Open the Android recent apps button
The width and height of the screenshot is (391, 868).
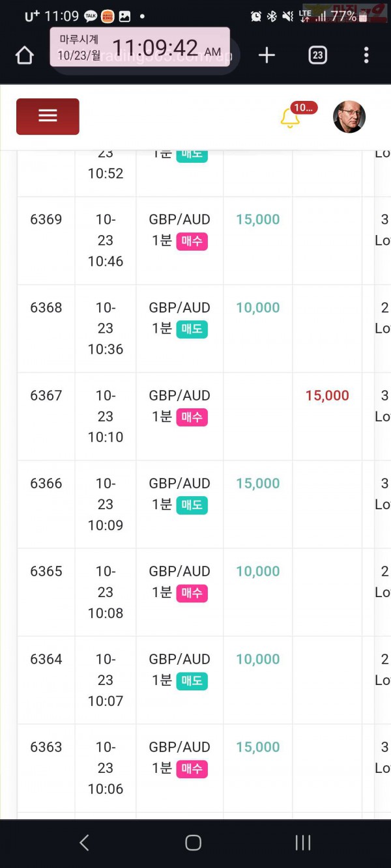303,843
